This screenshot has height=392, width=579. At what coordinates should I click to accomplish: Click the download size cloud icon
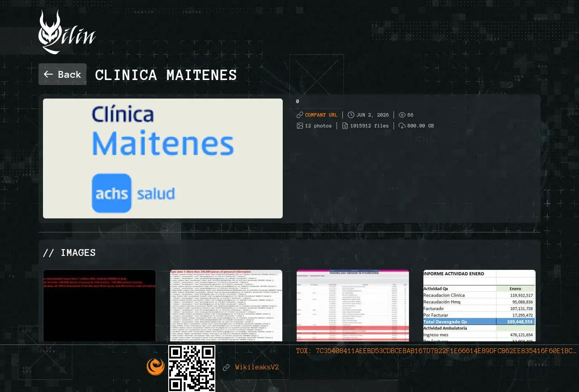click(x=402, y=126)
